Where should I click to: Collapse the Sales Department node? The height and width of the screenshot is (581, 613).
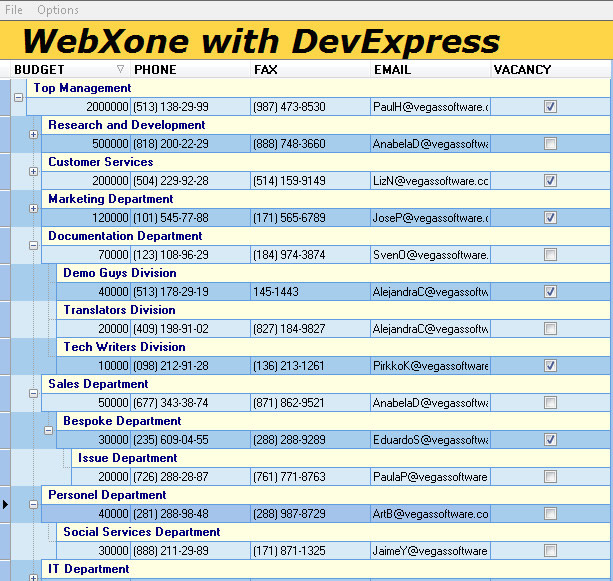(x=33, y=393)
